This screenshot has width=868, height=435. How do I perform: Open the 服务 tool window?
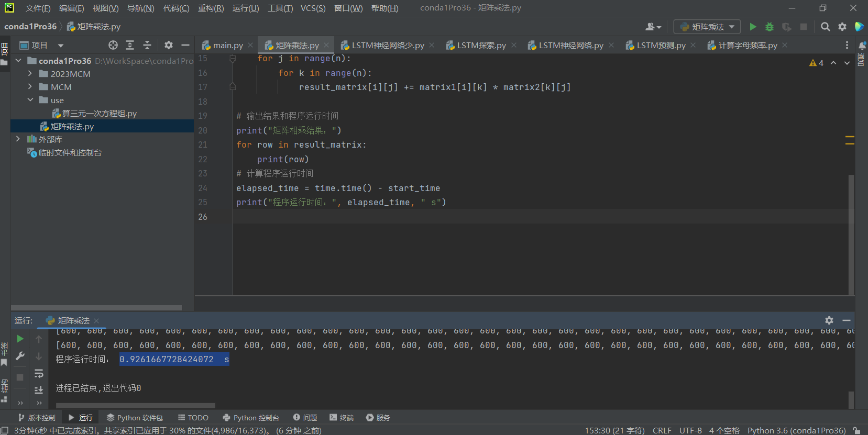[x=378, y=417]
